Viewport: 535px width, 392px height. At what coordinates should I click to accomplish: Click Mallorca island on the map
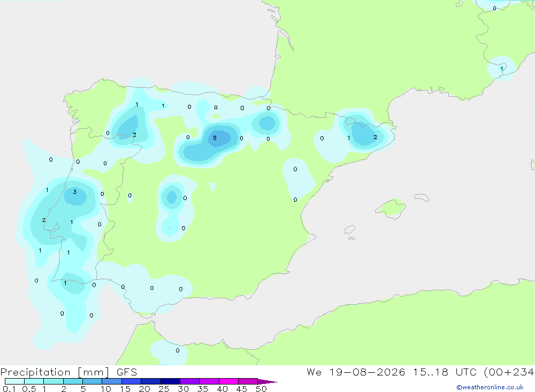click(x=392, y=208)
